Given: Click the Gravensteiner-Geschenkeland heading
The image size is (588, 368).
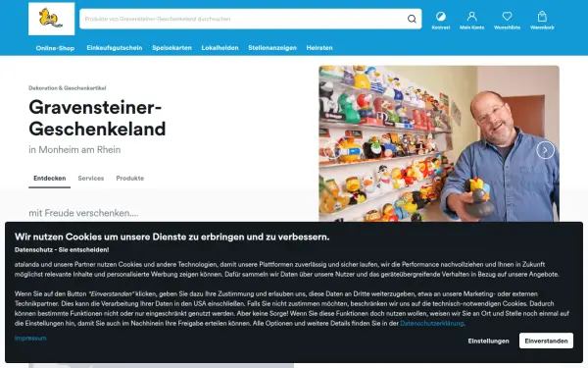Looking at the screenshot, I should pyautogui.click(x=97, y=118).
